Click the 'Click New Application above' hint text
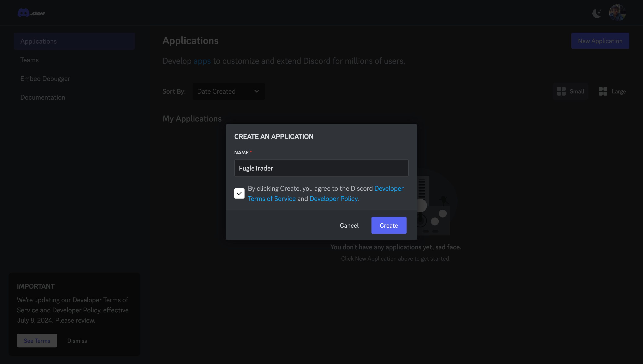The width and height of the screenshot is (643, 364). (395, 258)
